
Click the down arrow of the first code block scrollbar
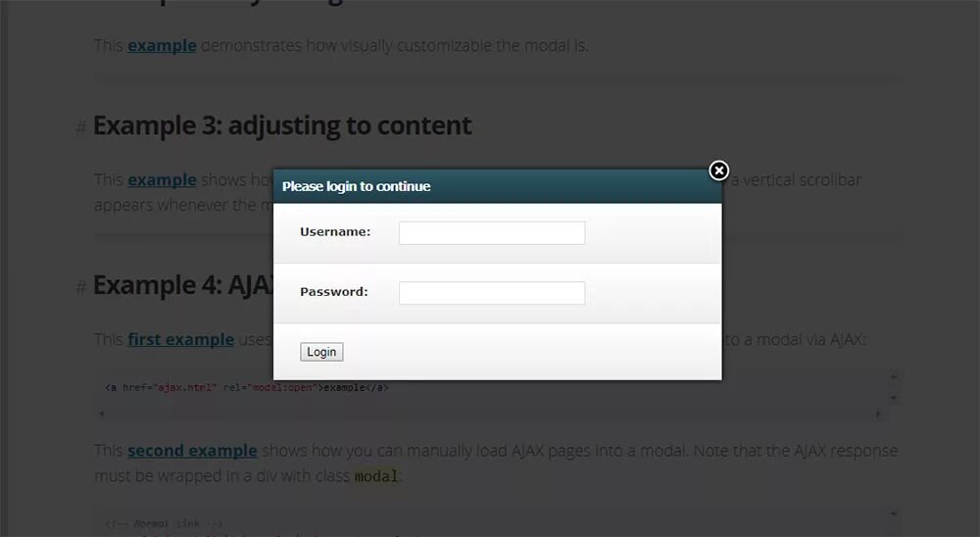tap(893, 397)
